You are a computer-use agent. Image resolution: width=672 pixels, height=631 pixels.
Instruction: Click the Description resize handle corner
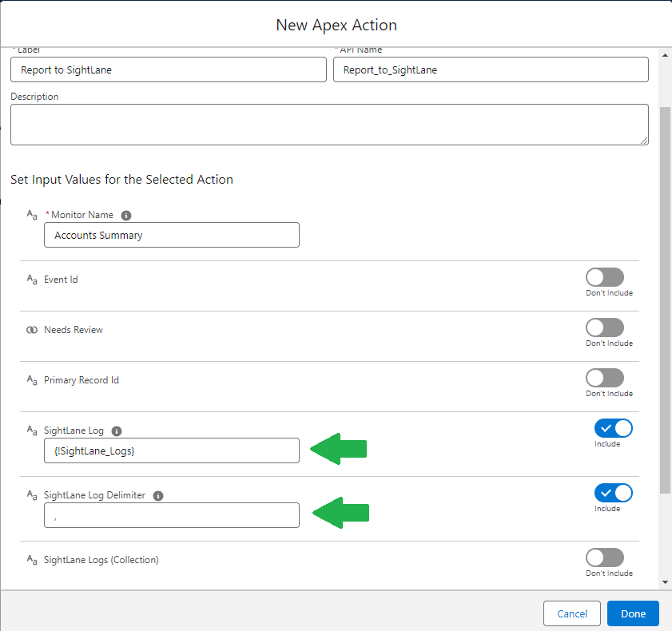pos(644,141)
